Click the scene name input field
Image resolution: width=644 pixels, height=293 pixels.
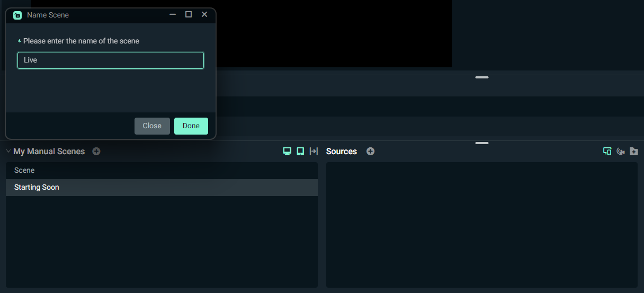point(111,60)
